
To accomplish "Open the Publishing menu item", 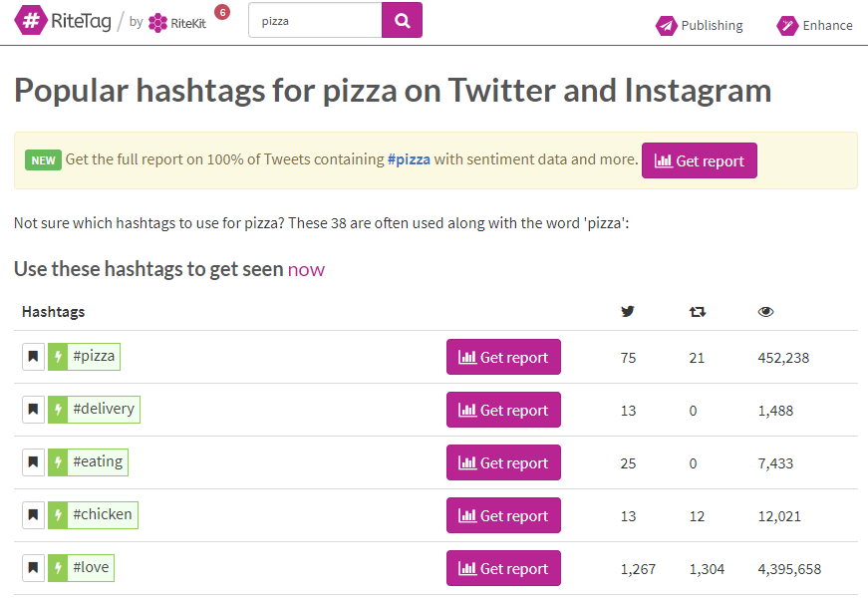I will (x=700, y=26).
